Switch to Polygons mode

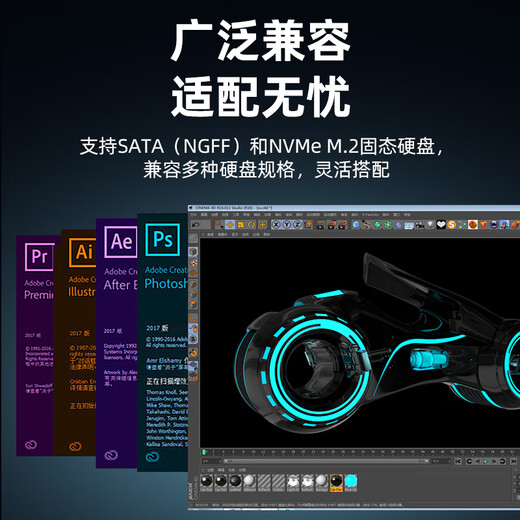click(x=193, y=305)
